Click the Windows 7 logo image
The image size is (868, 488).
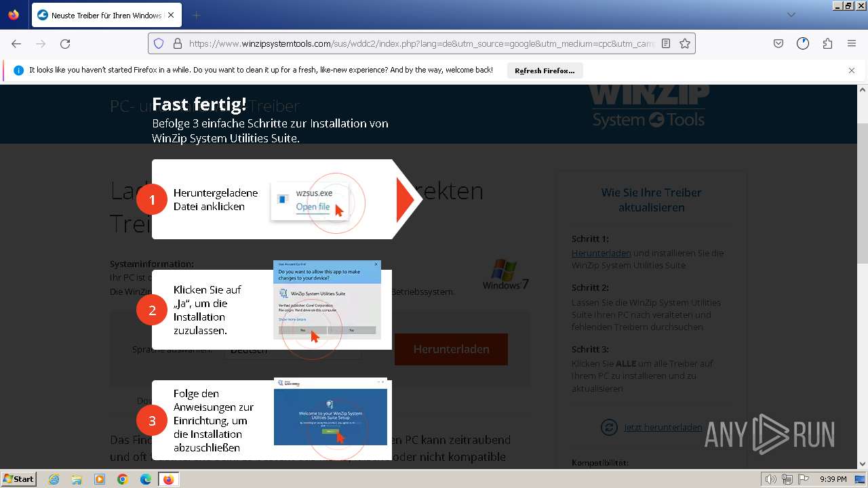pos(506,274)
